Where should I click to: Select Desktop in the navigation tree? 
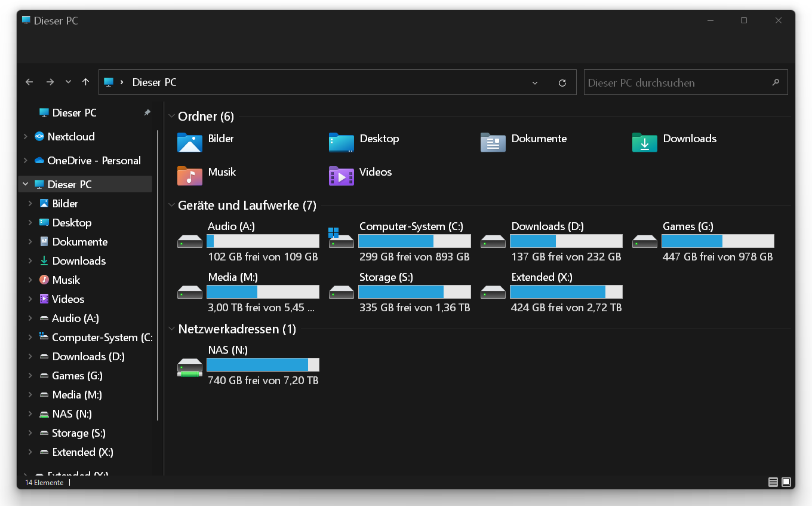click(72, 223)
